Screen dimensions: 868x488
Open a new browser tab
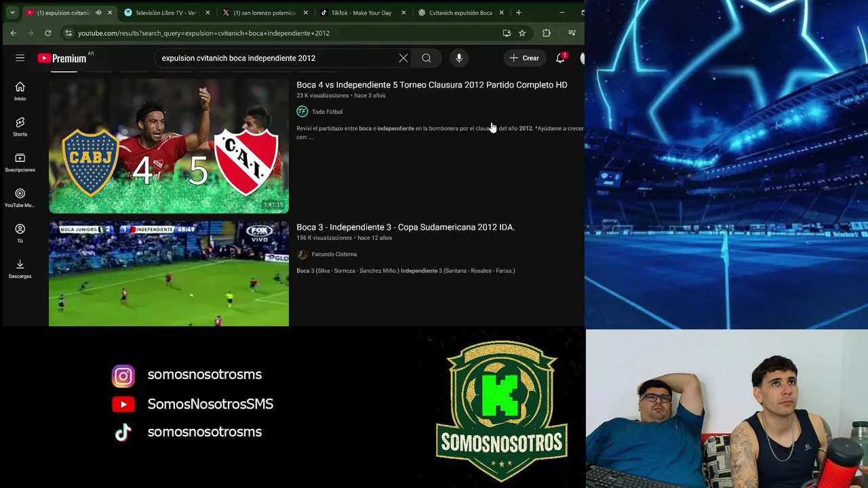pos(519,12)
